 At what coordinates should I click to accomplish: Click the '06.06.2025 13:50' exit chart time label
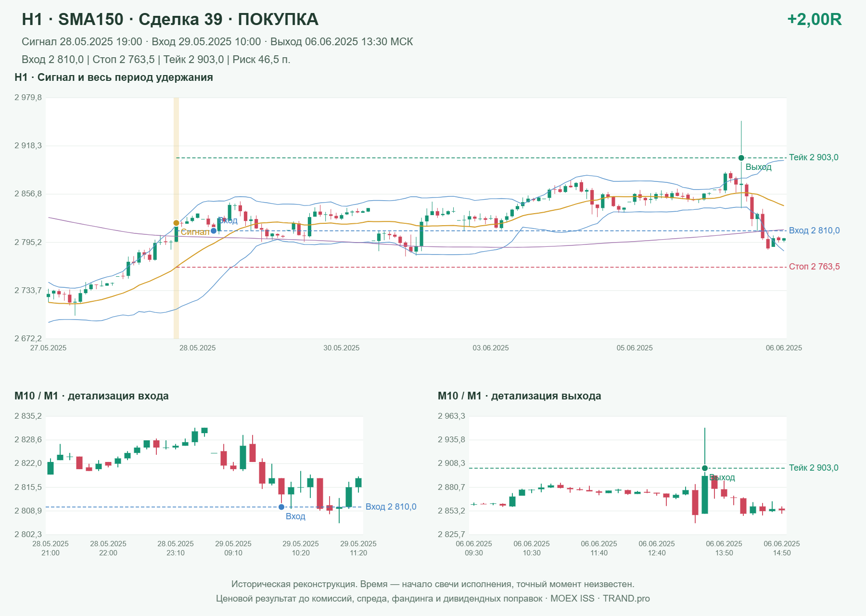click(x=724, y=548)
